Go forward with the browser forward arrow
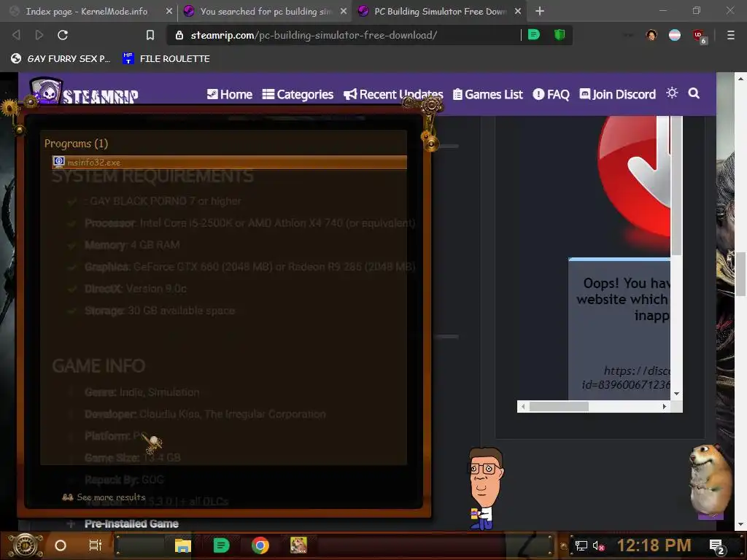 click(39, 35)
